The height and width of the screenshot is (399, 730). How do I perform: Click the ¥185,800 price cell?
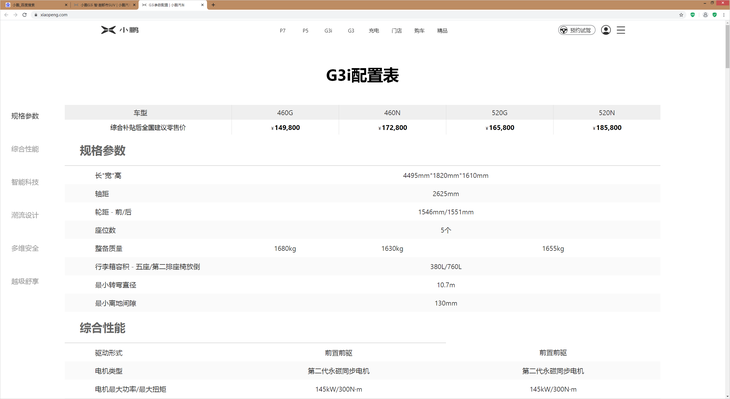click(607, 128)
